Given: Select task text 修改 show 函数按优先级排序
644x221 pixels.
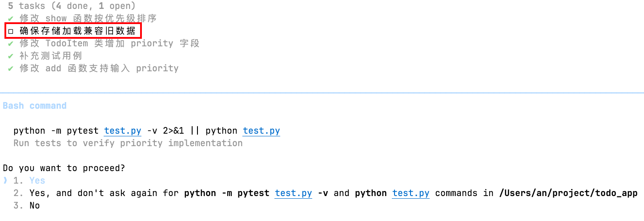Looking at the screenshot, I should pos(88,19).
